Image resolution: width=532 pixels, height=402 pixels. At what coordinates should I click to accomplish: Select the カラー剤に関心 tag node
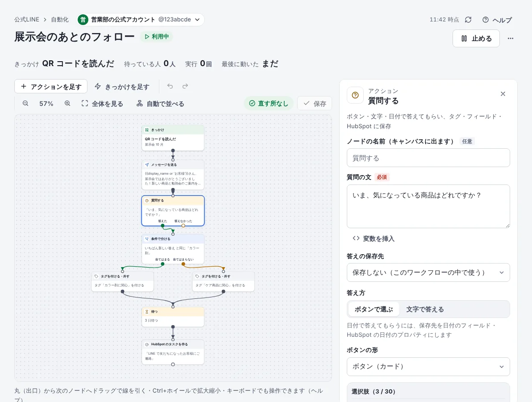pyautogui.click(x=122, y=281)
